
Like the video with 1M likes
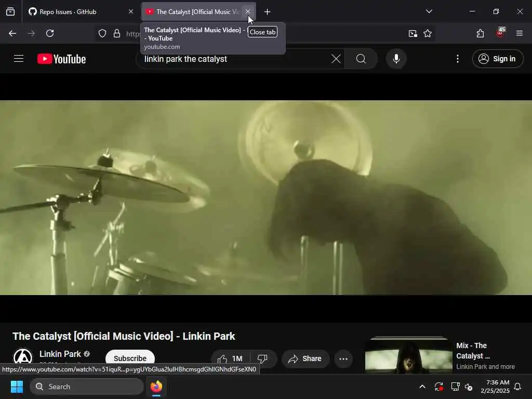[230, 358]
